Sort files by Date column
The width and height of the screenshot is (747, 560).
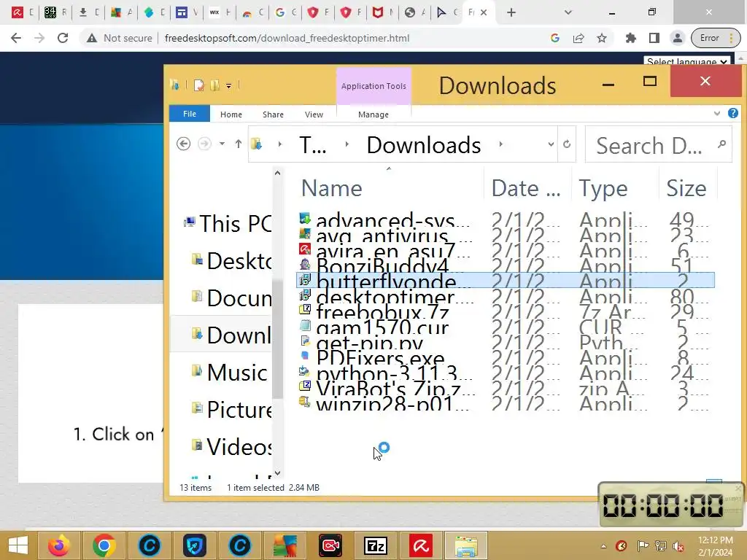coord(527,188)
